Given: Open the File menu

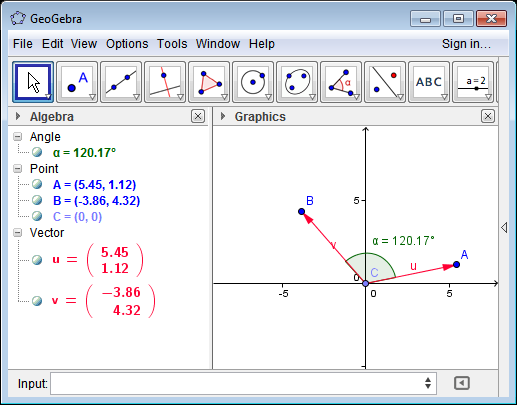Looking at the screenshot, I should pyautogui.click(x=23, y=44).
